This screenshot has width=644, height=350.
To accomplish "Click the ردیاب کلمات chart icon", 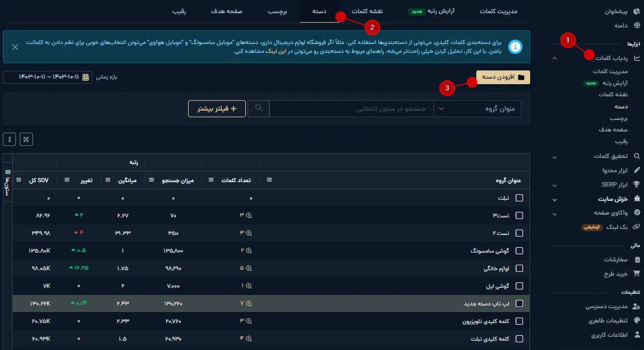I will coord(637,58).
